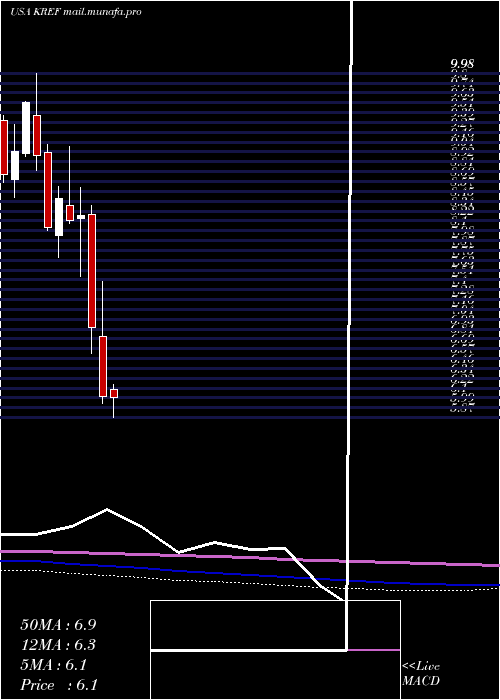
Task: Click the 'Price : 6.1' readout
Action: (x=59, y=685)
